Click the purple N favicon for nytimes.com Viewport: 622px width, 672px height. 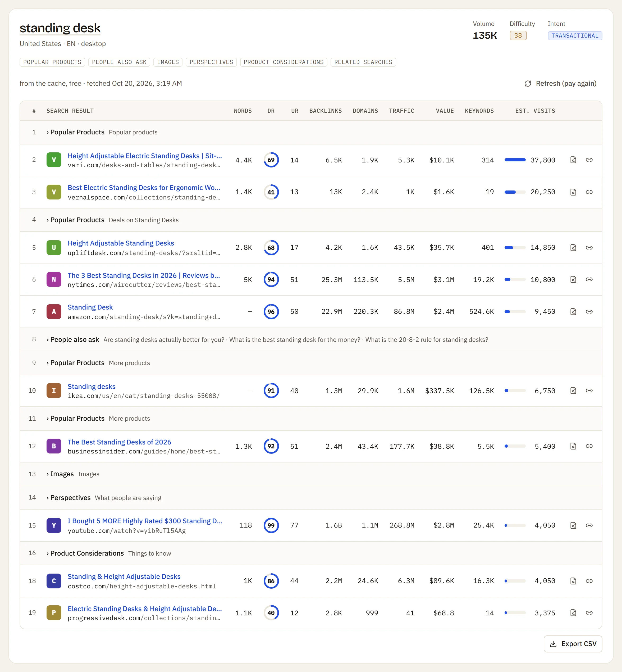[x=54, y=279]
